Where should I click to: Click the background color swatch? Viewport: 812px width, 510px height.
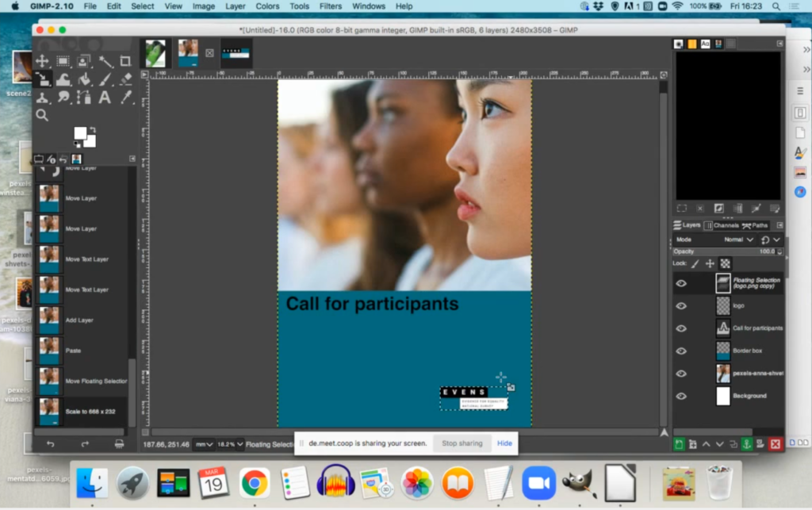(x=91, y=142)
